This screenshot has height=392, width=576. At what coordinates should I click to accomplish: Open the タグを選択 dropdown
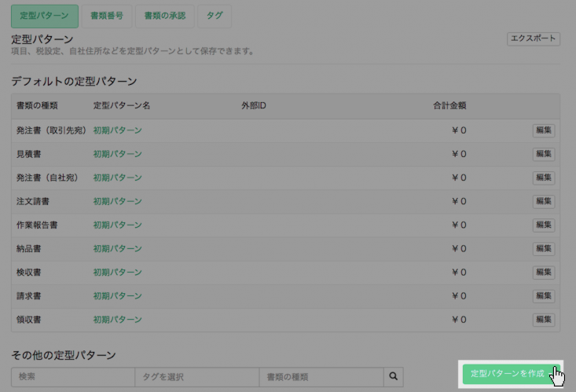pos(197,377)
